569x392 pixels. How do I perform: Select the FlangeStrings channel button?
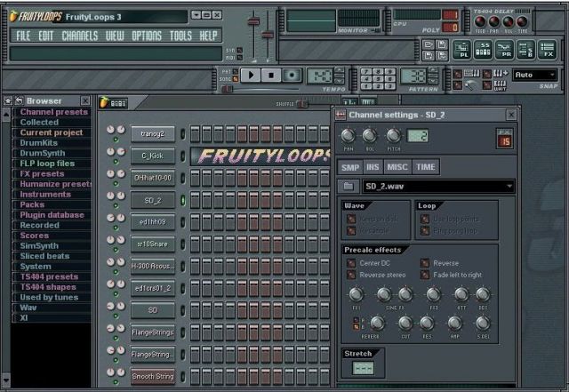coord(153,332)
